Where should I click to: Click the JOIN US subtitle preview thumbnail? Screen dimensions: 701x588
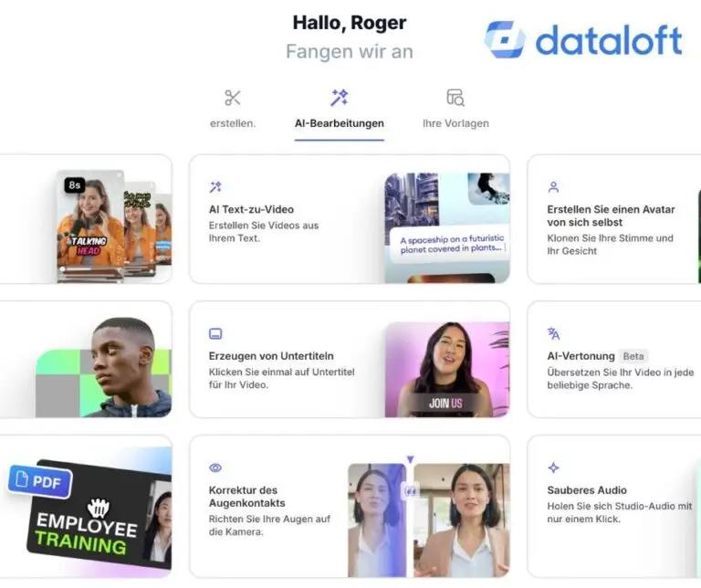click(446, 370)
